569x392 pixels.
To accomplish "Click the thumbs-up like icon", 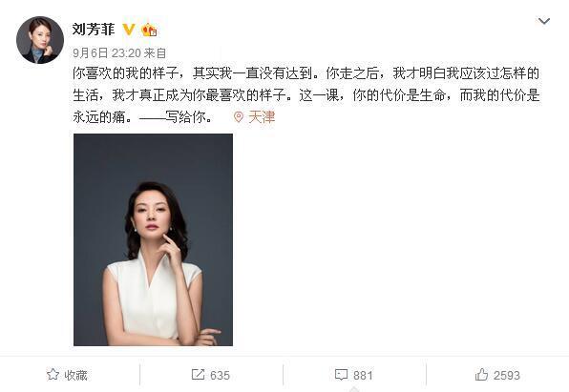I will coord(481,375).
